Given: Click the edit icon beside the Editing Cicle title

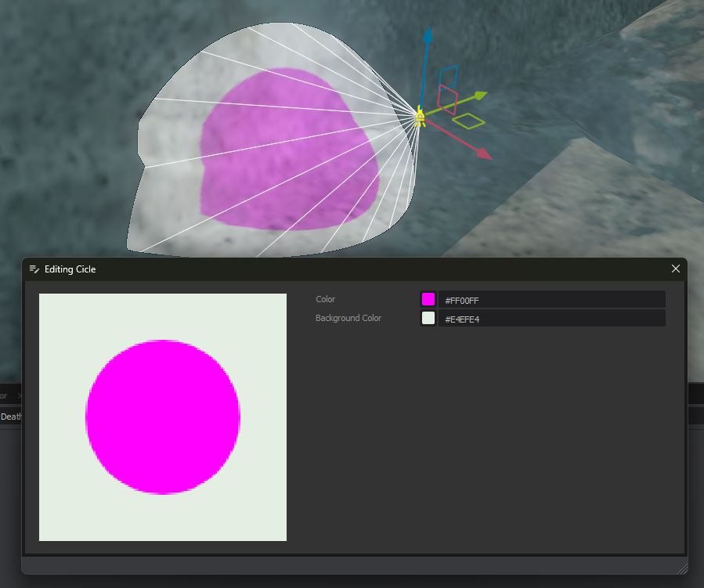Looking at the screenshot, I should 34,269.
